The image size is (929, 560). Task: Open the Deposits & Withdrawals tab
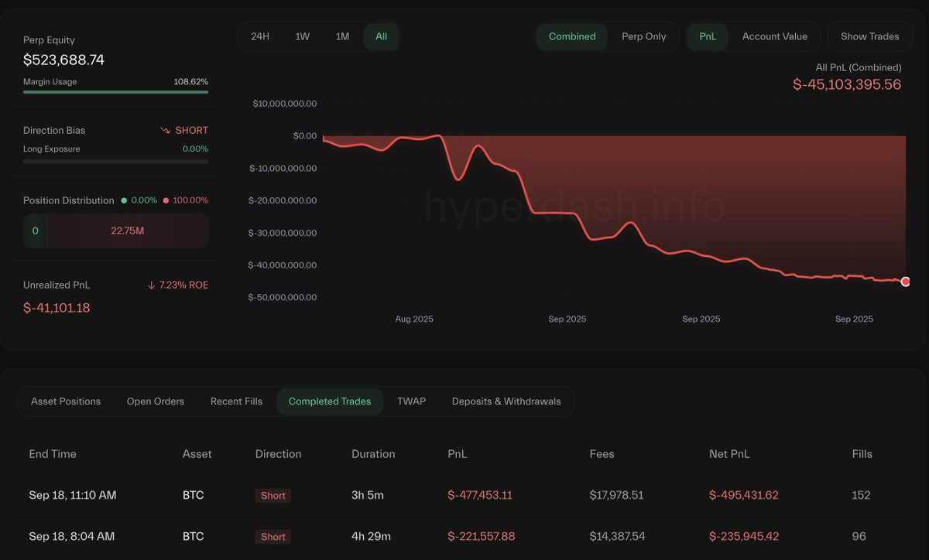(x=506, y=401)
